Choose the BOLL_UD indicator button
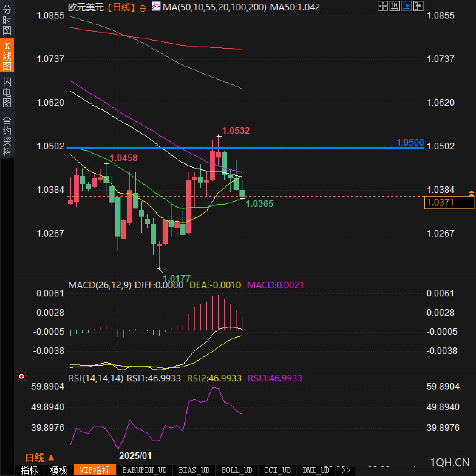 pos(237,470)
